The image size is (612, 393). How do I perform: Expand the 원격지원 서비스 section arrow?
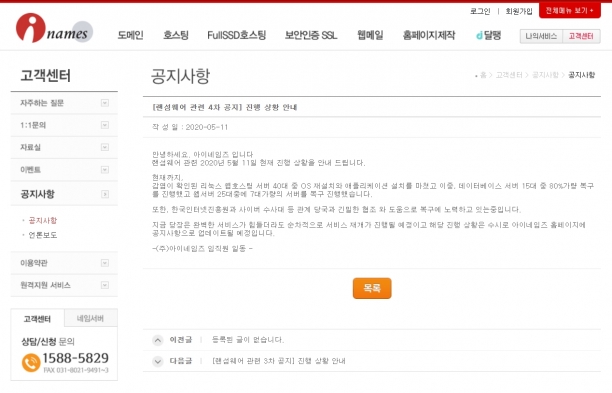point(105,285)
